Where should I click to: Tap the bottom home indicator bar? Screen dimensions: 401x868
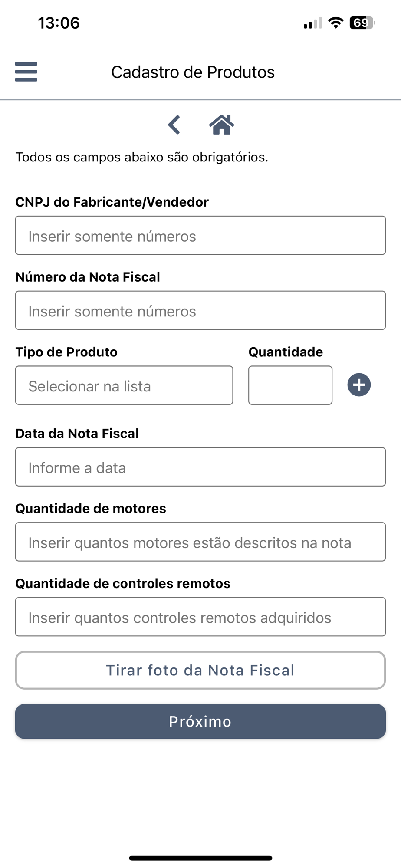click(x=200, y=858)
